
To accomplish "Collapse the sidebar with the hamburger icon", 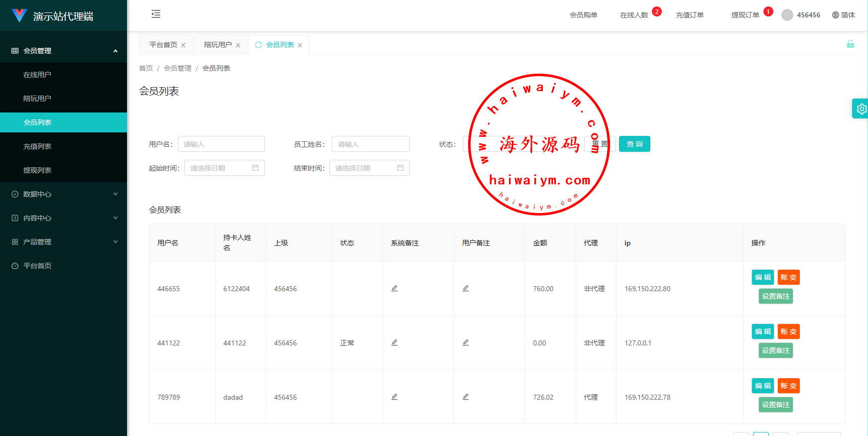I will tap(156, 14).
